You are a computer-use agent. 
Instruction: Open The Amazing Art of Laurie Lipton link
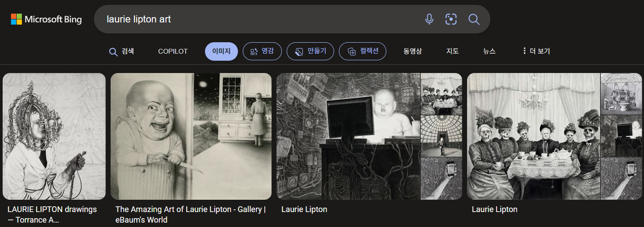pyautogui.click(x=191, y=215)
